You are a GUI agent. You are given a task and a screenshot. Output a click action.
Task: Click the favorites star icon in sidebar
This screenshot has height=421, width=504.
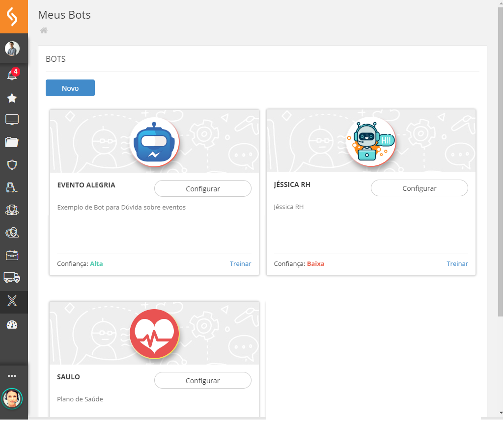click(x=12, y=98)
